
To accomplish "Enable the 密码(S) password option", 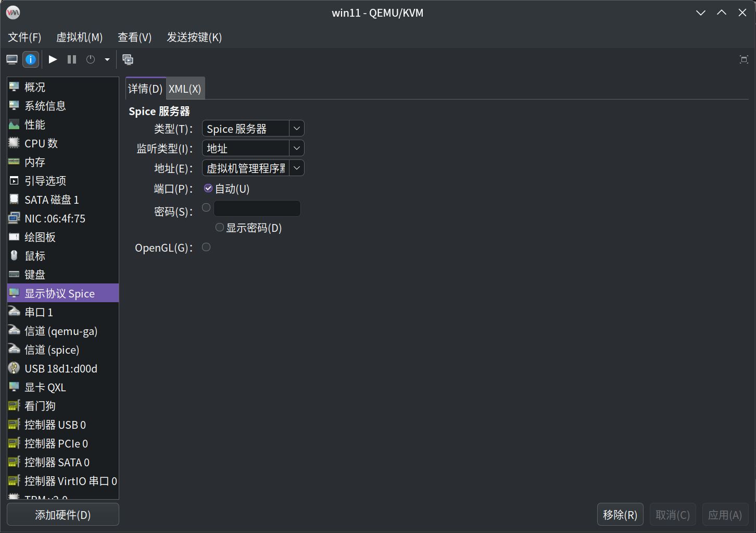I will coord(206,207).
